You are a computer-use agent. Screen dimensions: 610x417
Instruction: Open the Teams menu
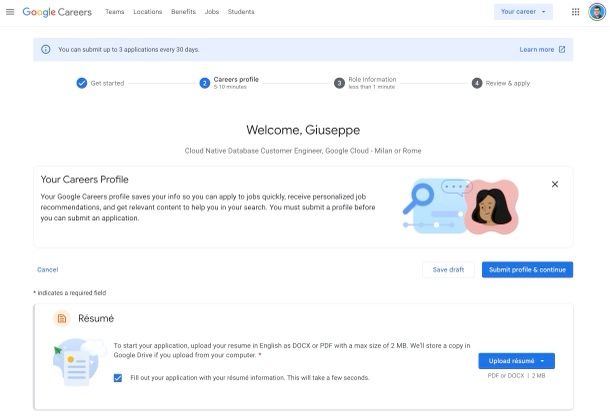click(114, 12)
